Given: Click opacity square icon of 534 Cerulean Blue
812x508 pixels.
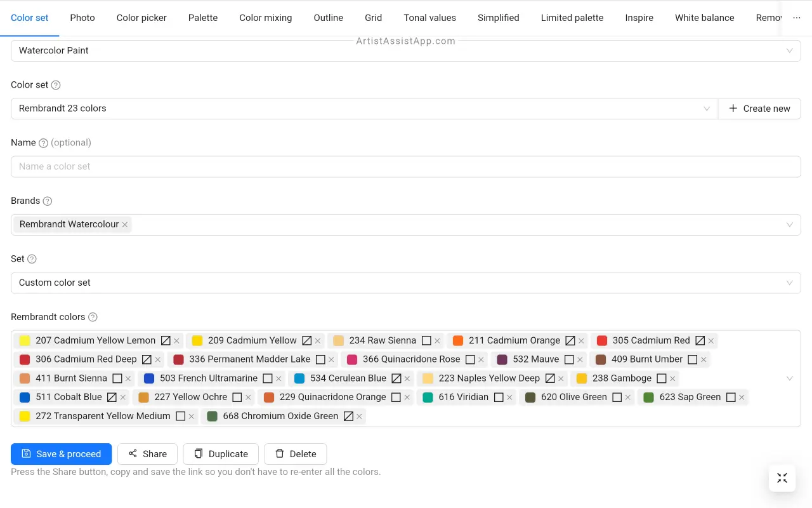Looking at the screenshot, I should [396, 378].
